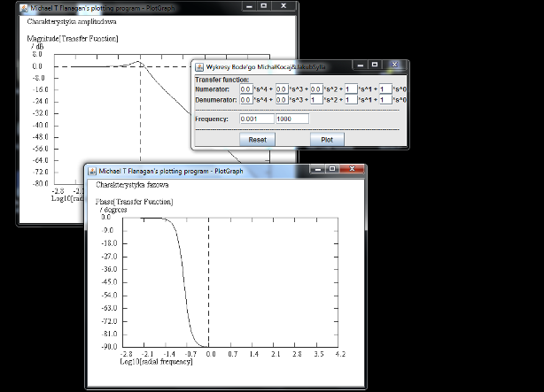This screenshot has width=544, height=392.
Task: Click the 'Numerator:' label
Action: click(x=213, y=89)
